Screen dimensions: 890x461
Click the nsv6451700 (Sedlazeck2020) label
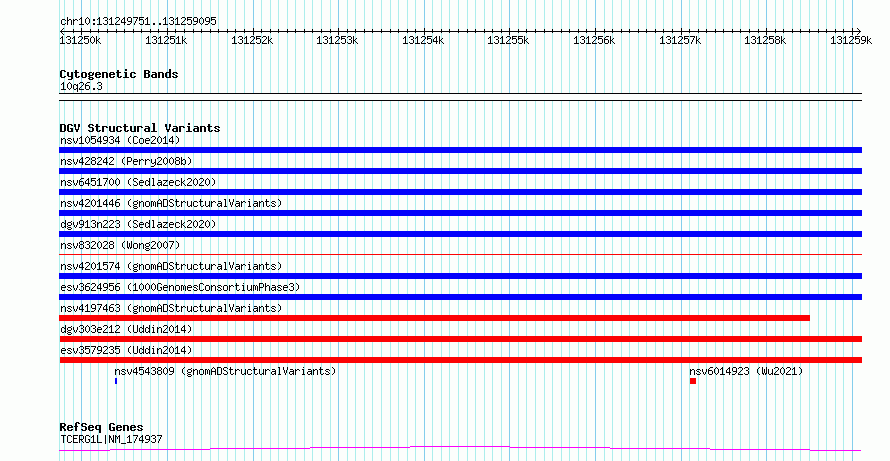tap(138, 182)
